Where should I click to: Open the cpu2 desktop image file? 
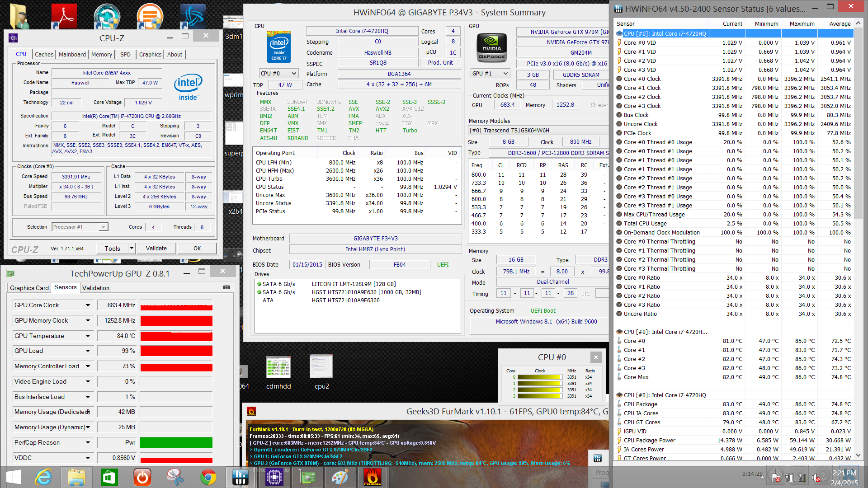tap(321, 372)
